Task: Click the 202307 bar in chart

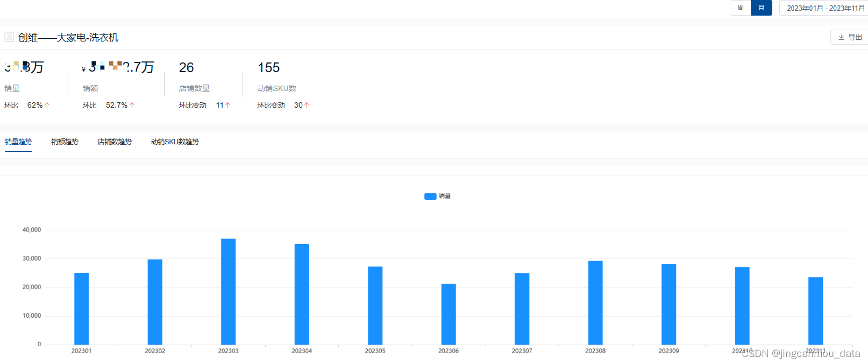Action: [x=522, y=309]
